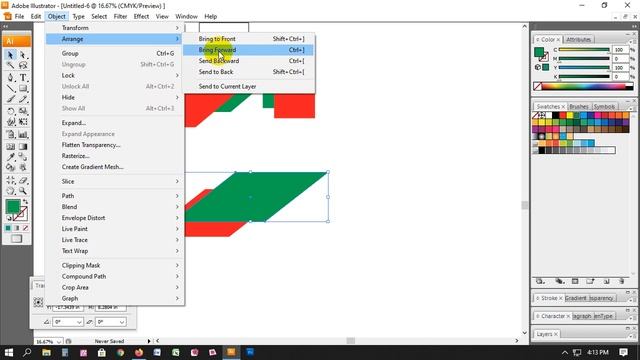
Task: Select the Mesh tool
Action: [11, 146]
